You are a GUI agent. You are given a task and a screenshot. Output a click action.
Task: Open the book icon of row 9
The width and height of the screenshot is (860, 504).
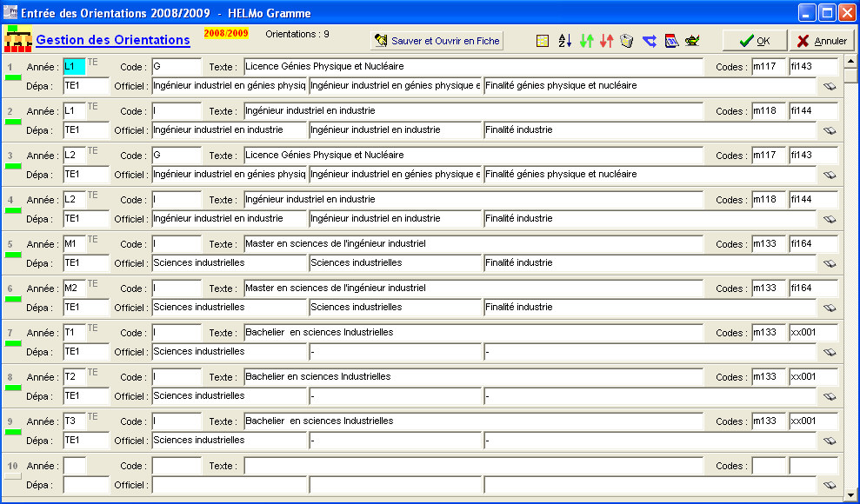(830, 441)
